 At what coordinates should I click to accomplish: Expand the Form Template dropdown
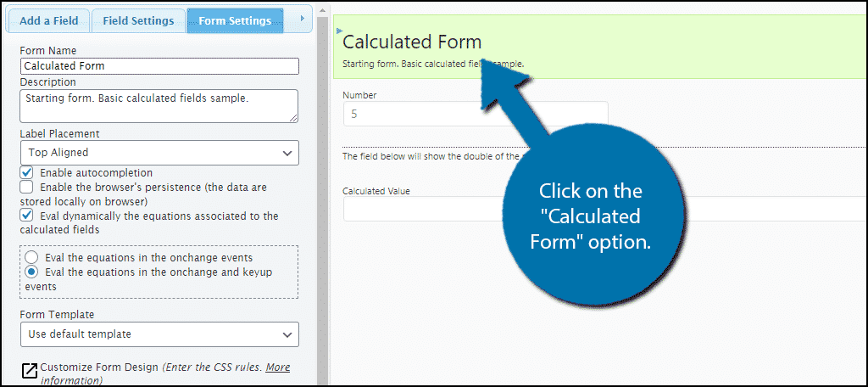tap(159, 334)
